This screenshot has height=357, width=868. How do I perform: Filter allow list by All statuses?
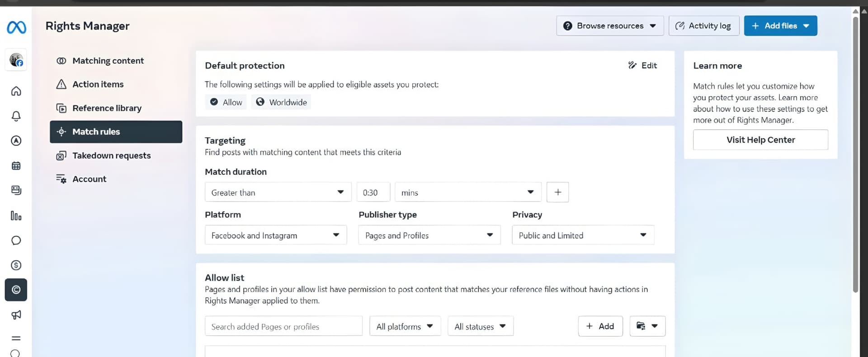pos(480,326)
